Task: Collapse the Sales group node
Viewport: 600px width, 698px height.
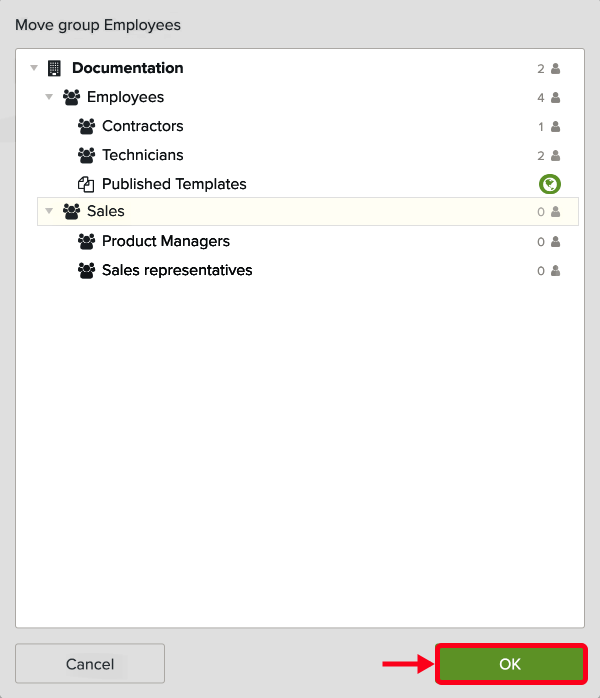Action: click(49, 211)
